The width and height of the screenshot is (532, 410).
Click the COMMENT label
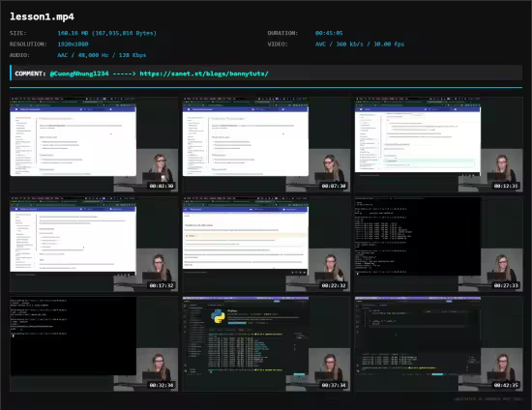pyautogui.click(x=30, y=73)
